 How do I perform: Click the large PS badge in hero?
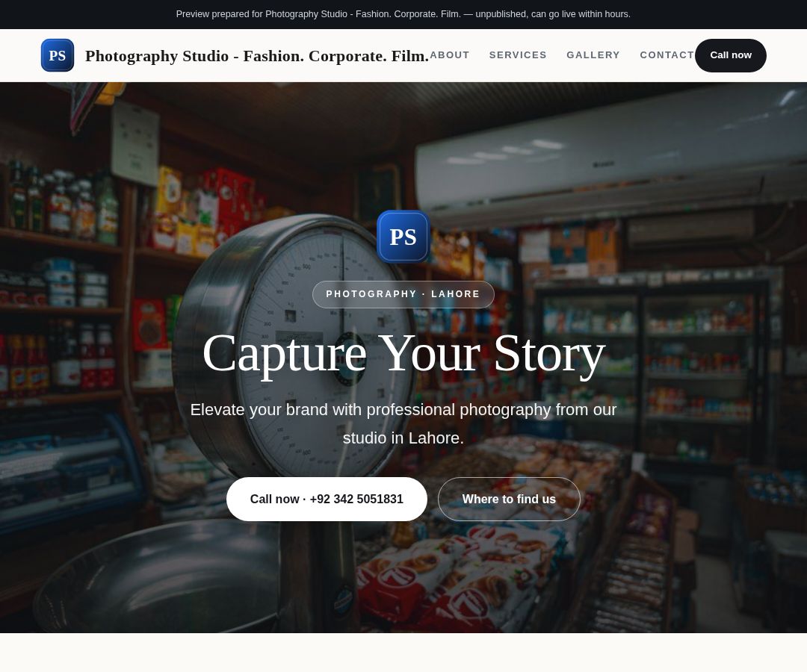(403, 237)
